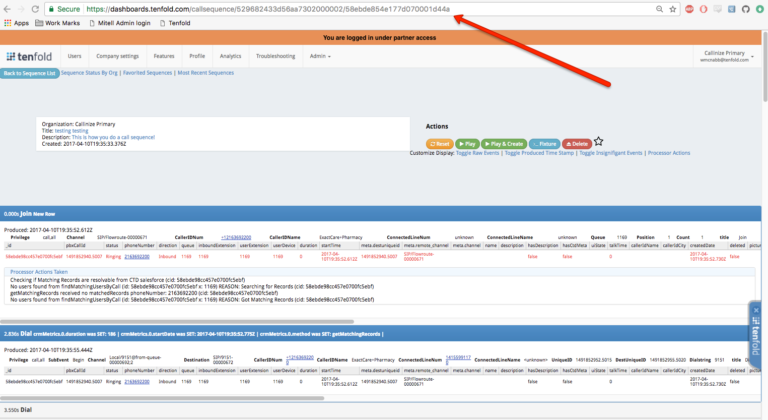Open the AdBlock Plus extension icon
The width and height of the screenshot is (768, 420).
point(689,9)
